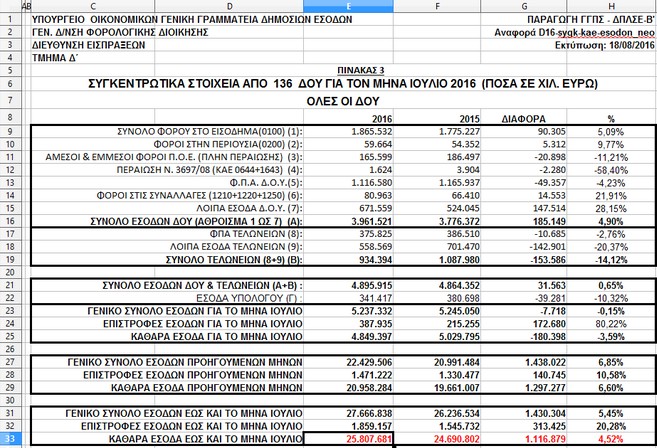Click the 2016 column heading cell

pos(348,119)
